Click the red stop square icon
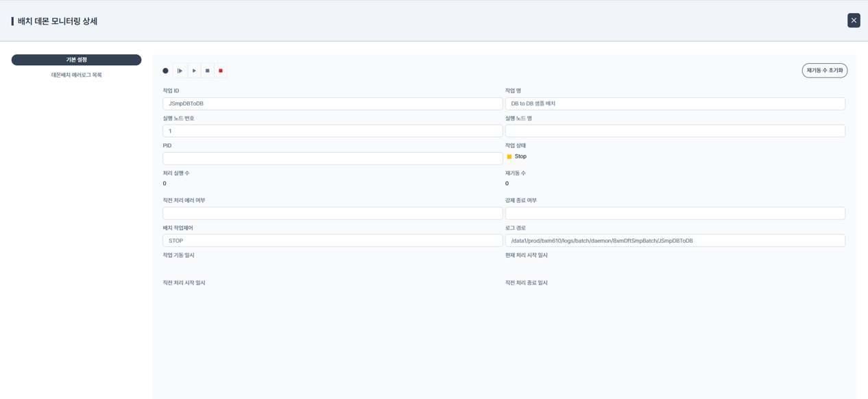The image size is (868, 399). point(220,71)
